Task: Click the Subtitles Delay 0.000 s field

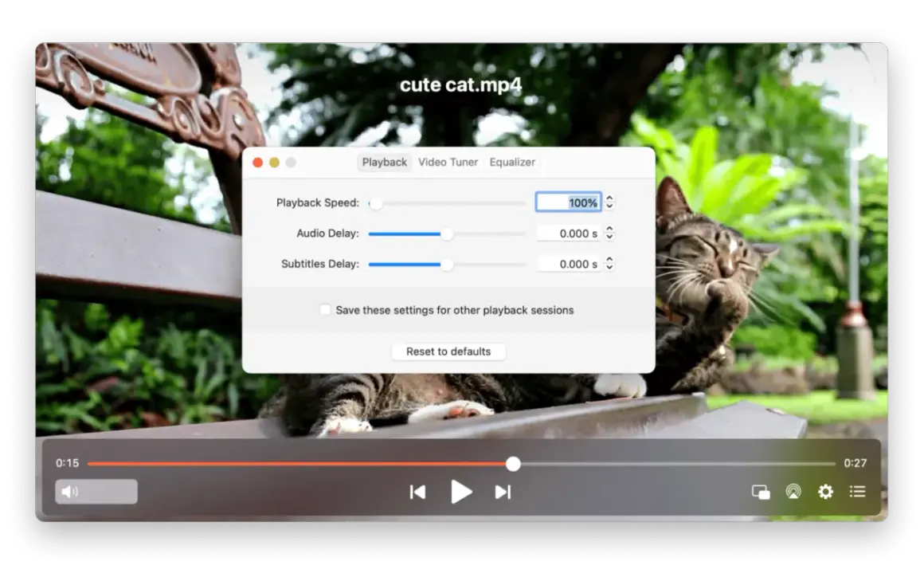Action: coord(568,264)
